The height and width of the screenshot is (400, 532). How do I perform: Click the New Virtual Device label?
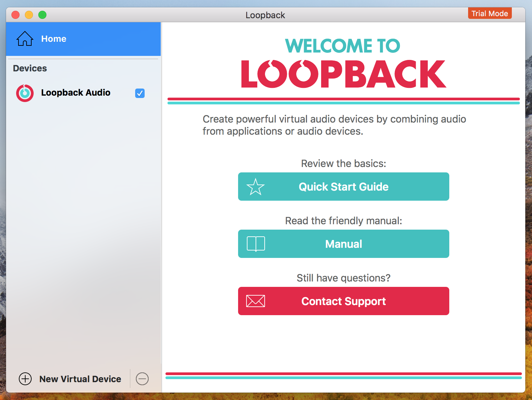click(80, 379)
